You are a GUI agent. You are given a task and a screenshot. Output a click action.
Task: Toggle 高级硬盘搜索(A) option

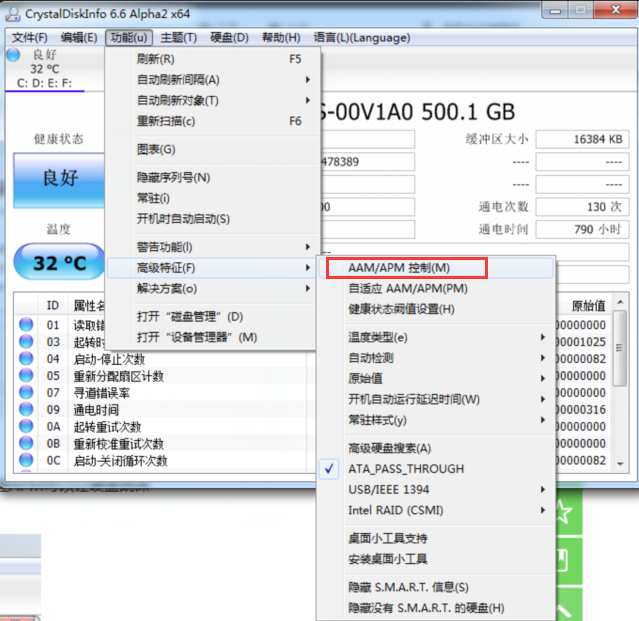pyautogui.click(x=435, y=448)
